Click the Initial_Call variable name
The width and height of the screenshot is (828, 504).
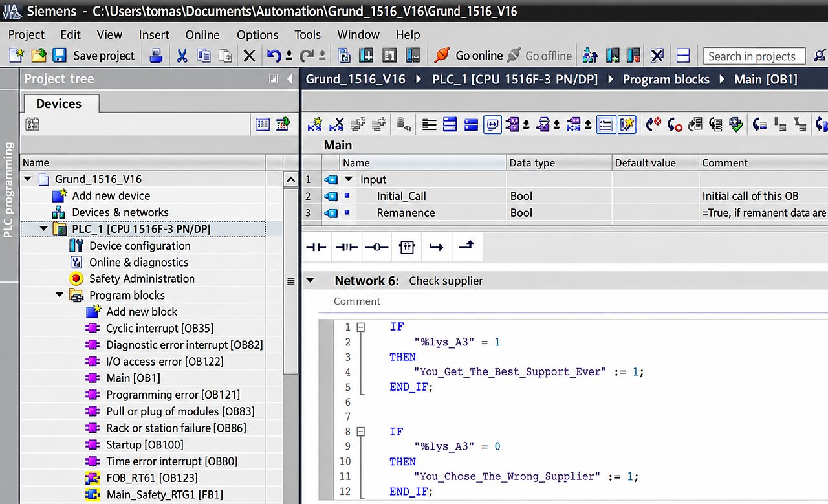[x=402, y=196]
